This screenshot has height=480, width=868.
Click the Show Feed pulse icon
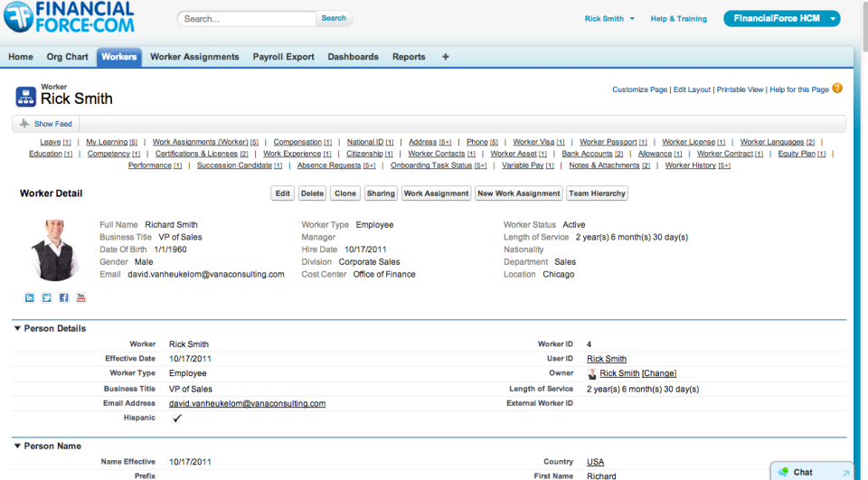[x=24, y=124]
